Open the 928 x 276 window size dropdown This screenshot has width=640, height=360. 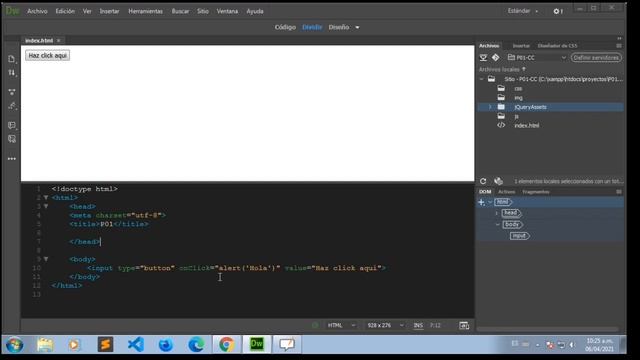click(x=385, y=325)
